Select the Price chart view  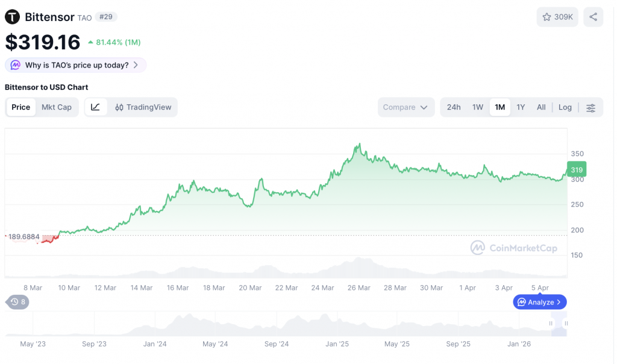pos(20,107)
